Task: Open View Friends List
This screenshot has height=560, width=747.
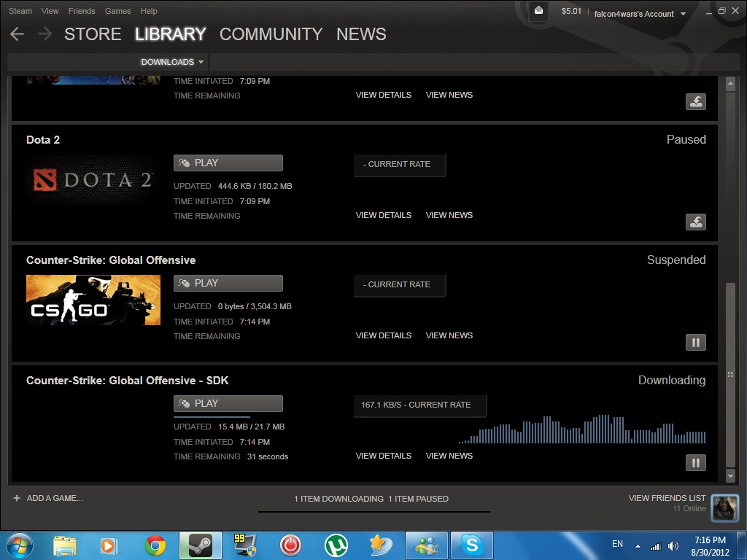Action: coord(667,498)
